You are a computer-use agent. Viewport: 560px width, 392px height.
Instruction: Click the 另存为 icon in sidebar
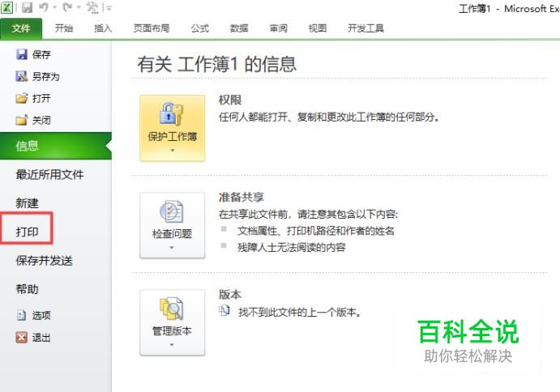point(22,76)
